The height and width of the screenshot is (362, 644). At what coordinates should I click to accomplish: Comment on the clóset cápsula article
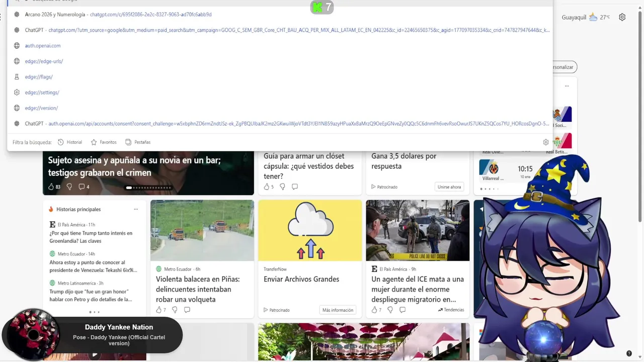(x=295, y=187)
